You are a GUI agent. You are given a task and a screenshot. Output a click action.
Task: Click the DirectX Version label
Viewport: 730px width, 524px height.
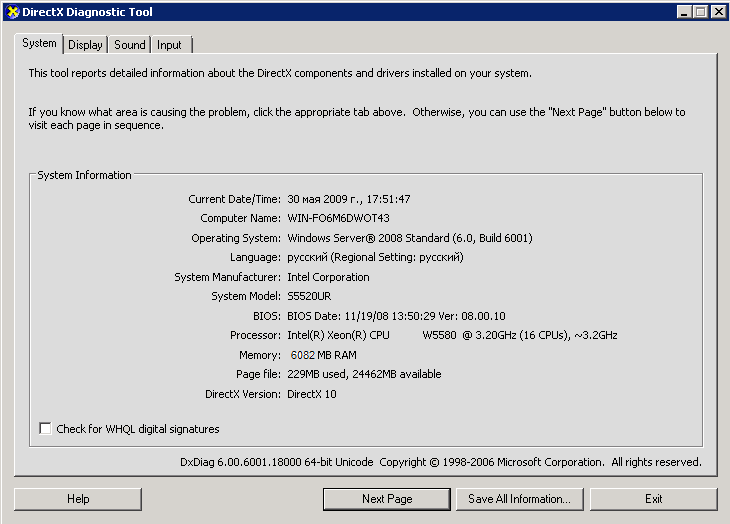(x=243, y=394)
